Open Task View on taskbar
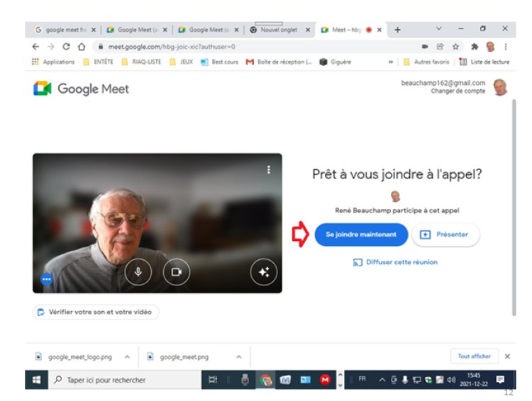The image size is (532, 401). tap(213, 380)
